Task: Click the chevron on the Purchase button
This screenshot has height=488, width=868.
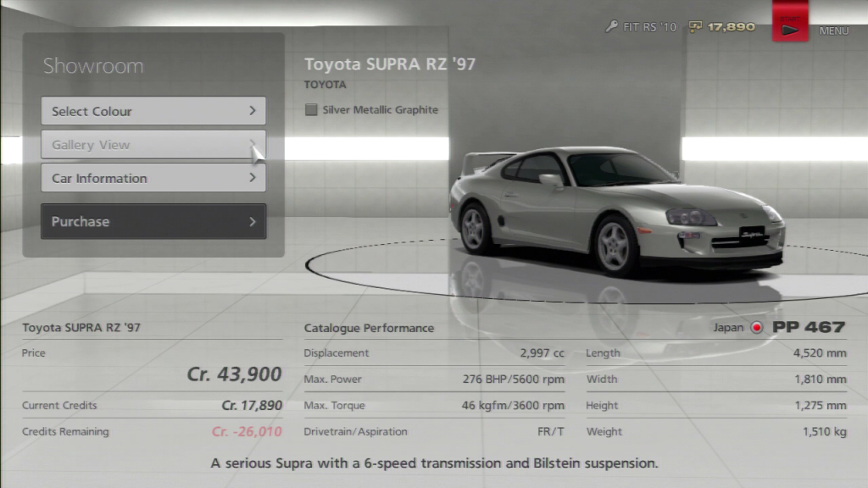Action: [253, 222]
